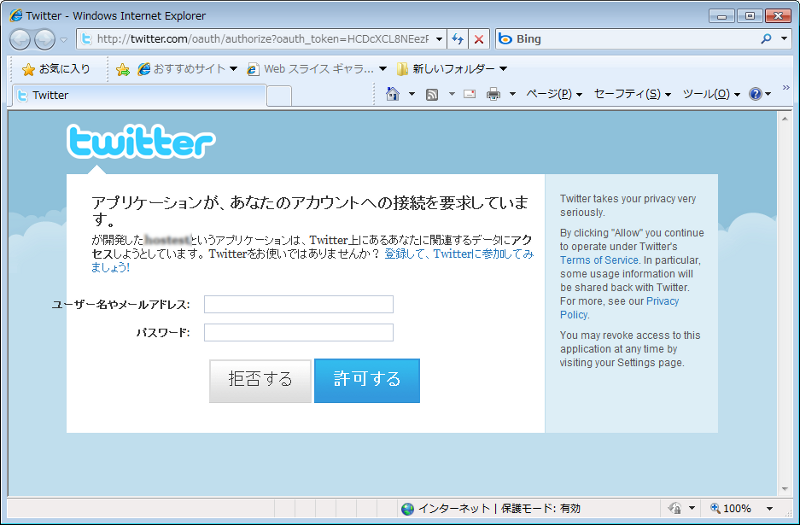
Task: Click the 100% zoom level button
Action: coord(731,508)
